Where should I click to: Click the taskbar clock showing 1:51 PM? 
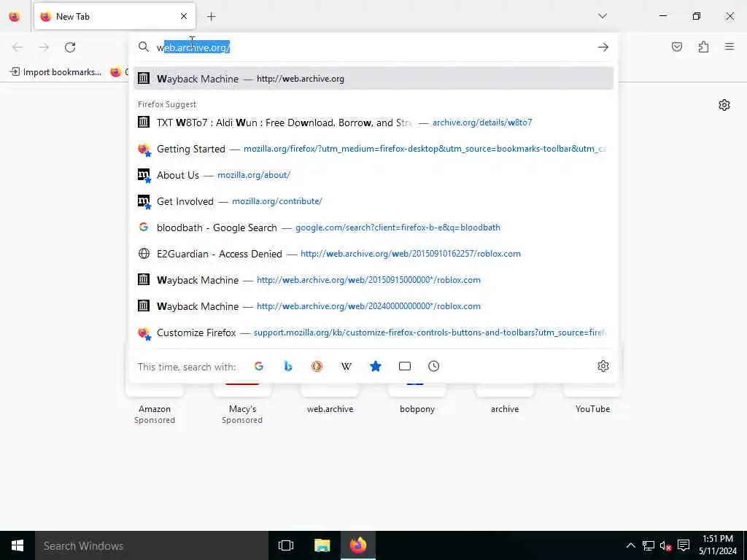[x=718, y=545]
